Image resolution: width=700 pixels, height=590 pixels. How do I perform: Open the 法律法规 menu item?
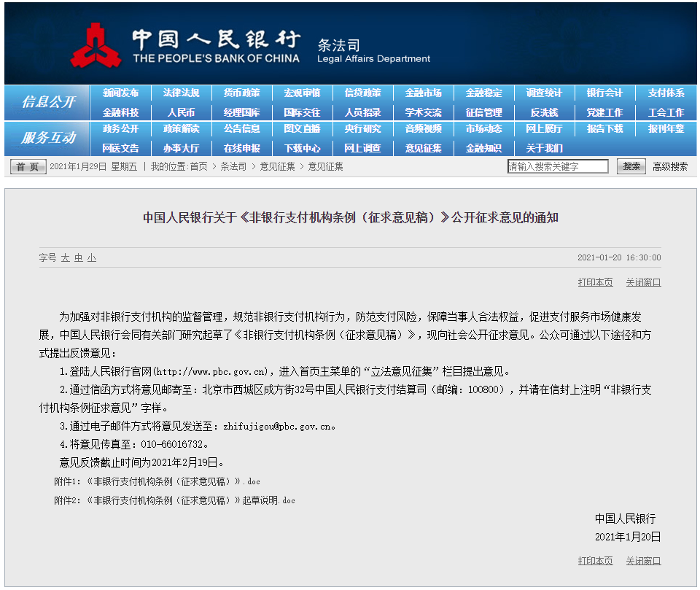click(x=181, y=93)
